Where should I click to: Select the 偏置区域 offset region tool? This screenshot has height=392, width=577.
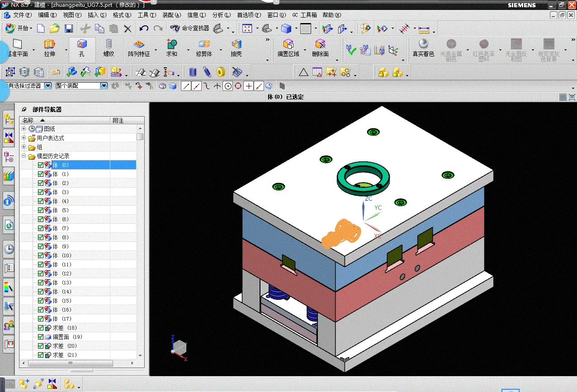pyautogui.click(x=288, y=49)
